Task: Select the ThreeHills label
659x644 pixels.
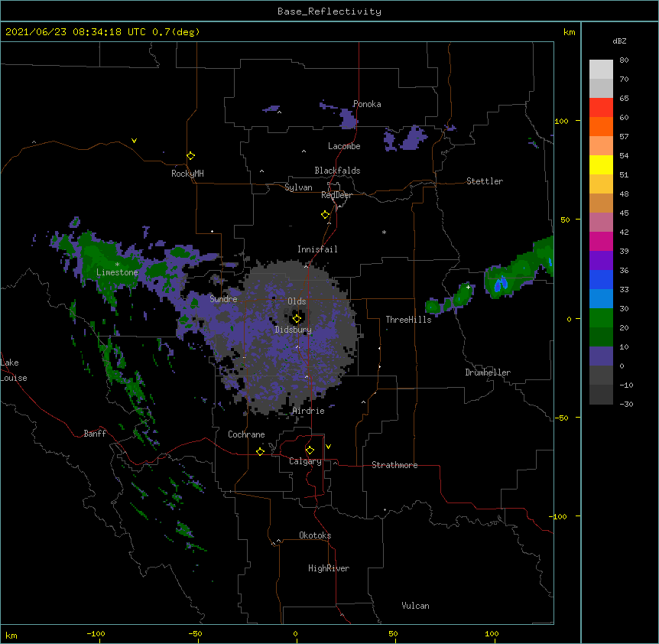Action: tap(408, 320)
